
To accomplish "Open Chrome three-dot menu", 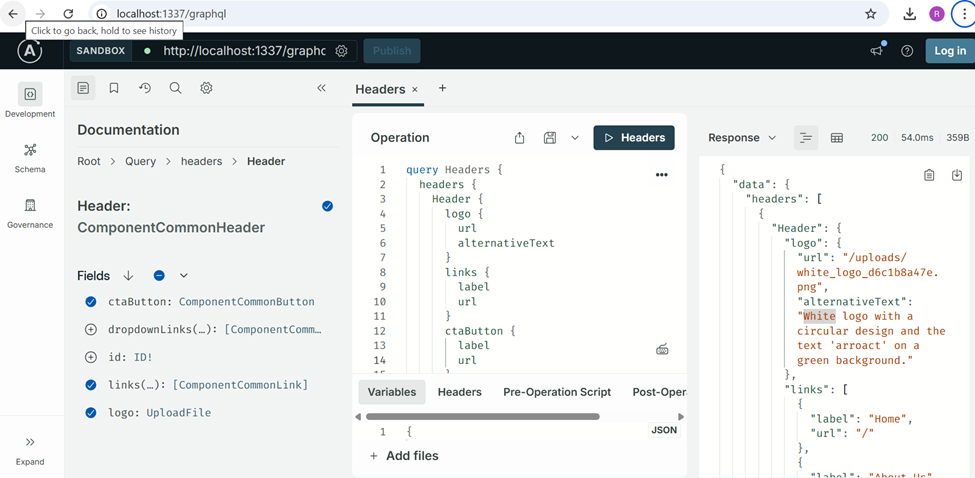I will (963, 14).
